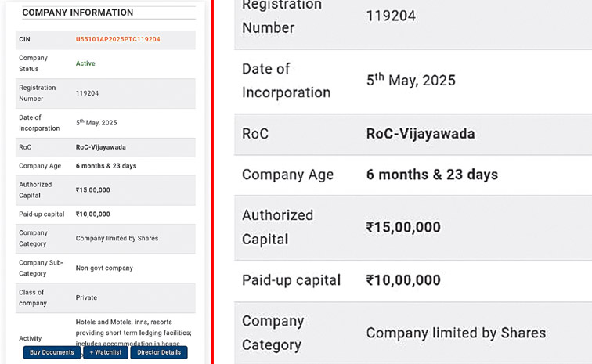Click the enlarged ₹15,00,000 authorized capital value
The width and height of the screenshot is (592, 364).
tap(403, 227)
